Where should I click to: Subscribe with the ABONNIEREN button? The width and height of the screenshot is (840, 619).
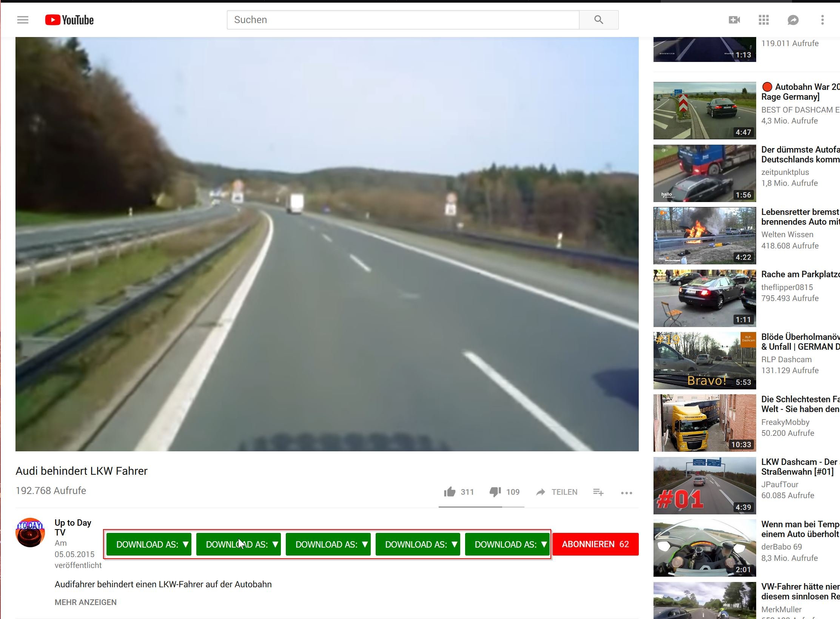point(595,544)
